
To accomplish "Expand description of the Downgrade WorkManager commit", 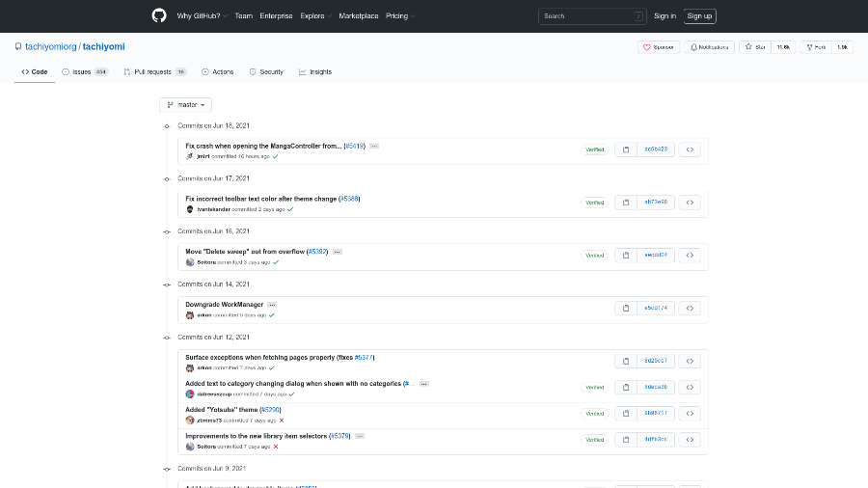I will pos(272,305).
